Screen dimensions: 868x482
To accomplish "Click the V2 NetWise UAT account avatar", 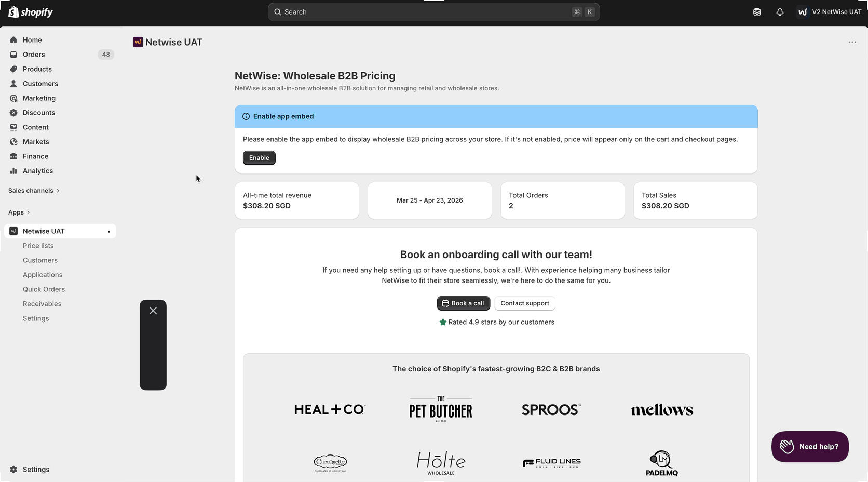I will tap(803, 12).
